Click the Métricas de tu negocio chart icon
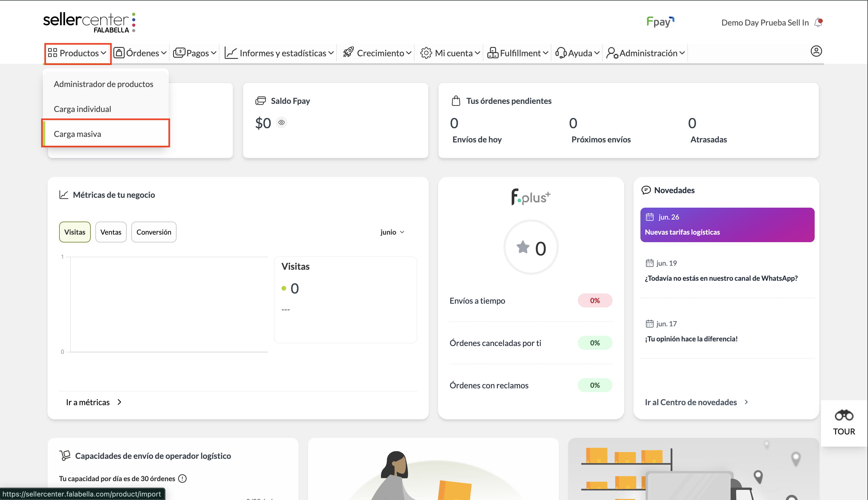 [x=64, y=195]
